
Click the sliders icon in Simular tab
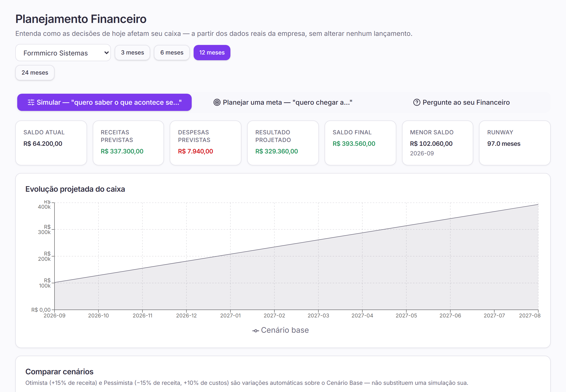(x=31, y=102)
